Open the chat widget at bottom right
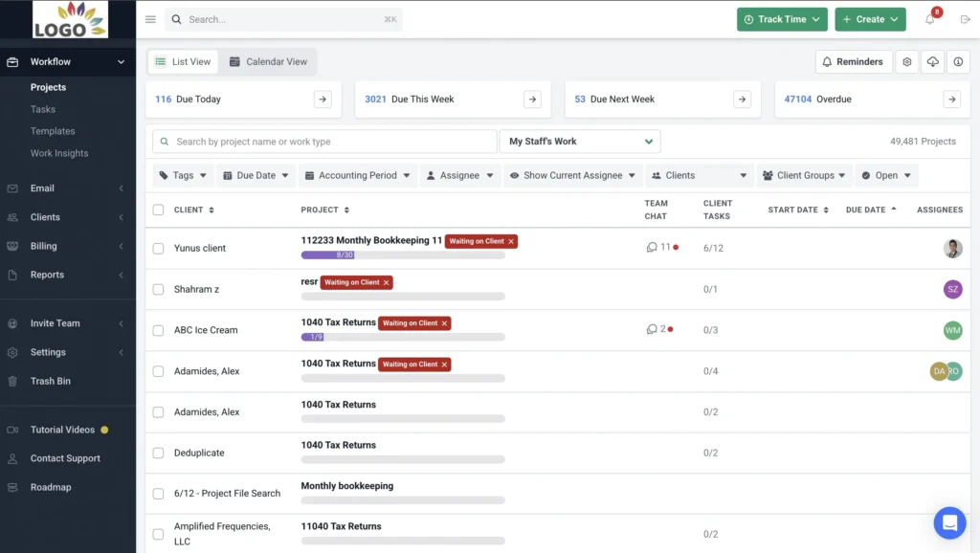The width and height of the screenshot is (980, 553). click(x=949, y=522)
